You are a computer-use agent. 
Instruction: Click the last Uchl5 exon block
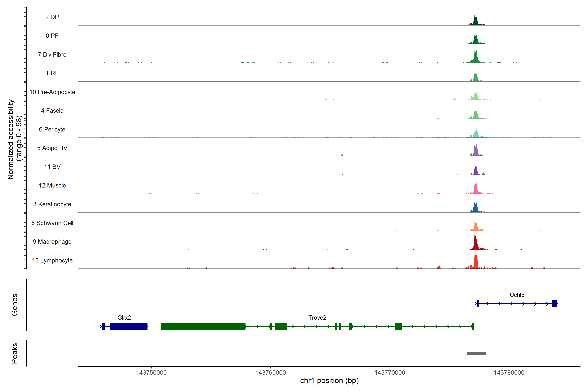pyautogui.click(x=555, y=303)
